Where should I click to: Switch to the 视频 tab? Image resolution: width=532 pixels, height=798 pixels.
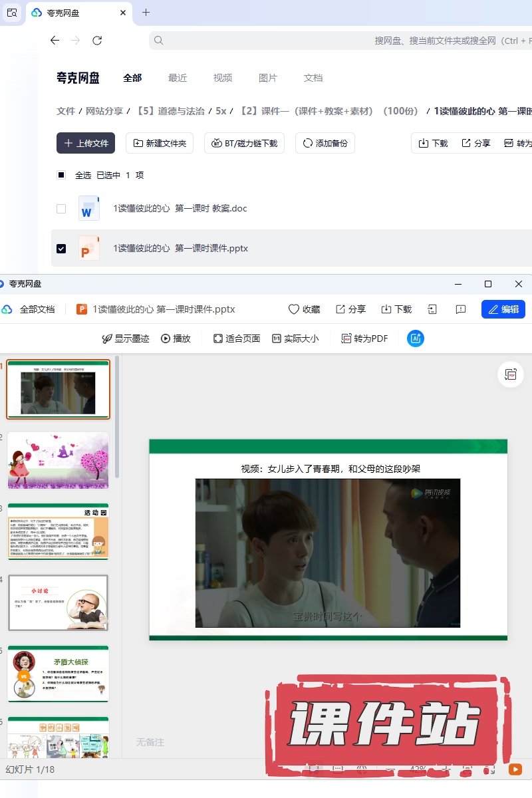[x=223, y=78]
